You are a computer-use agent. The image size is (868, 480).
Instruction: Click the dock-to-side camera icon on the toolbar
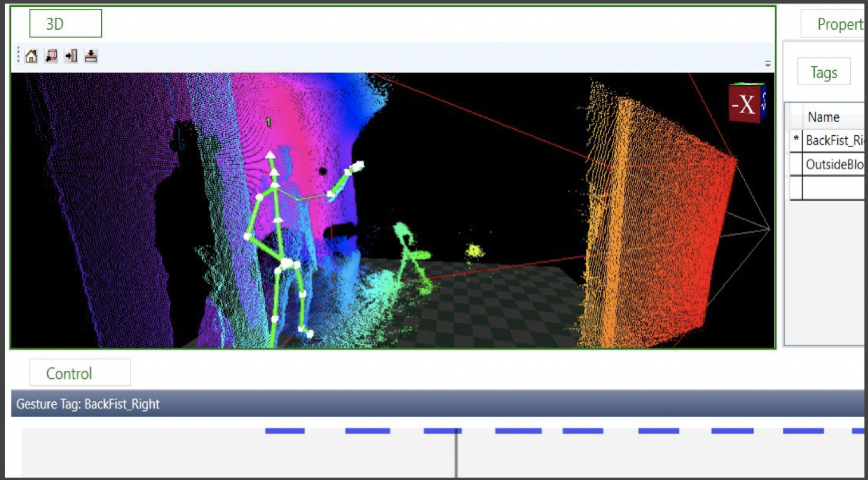tap(70, 55)
